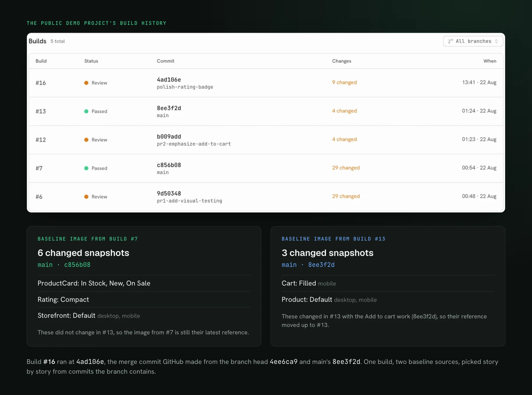Select build #12 in the table
The height and width of the screenshot is (395, 532).
point(266,140)
